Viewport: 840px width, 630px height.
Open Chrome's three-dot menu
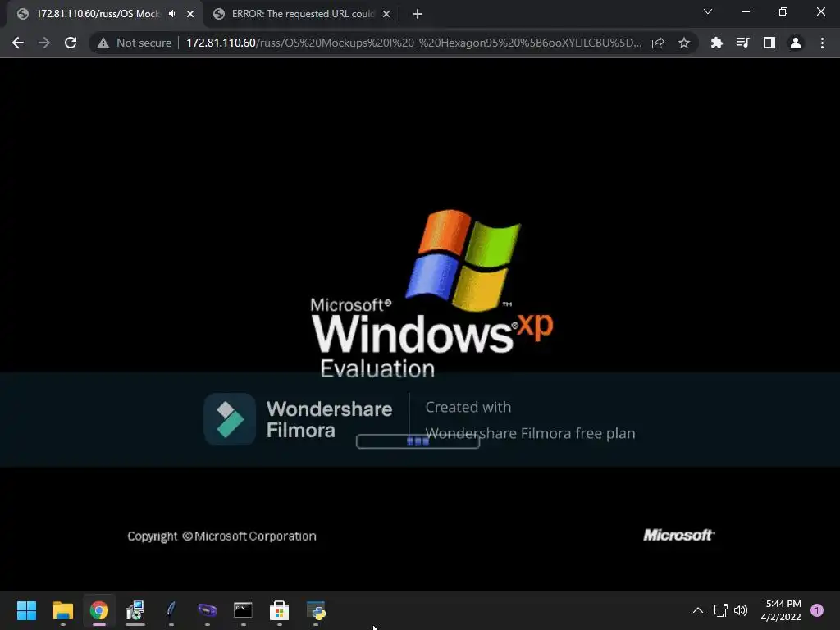(x=822, y=43)
